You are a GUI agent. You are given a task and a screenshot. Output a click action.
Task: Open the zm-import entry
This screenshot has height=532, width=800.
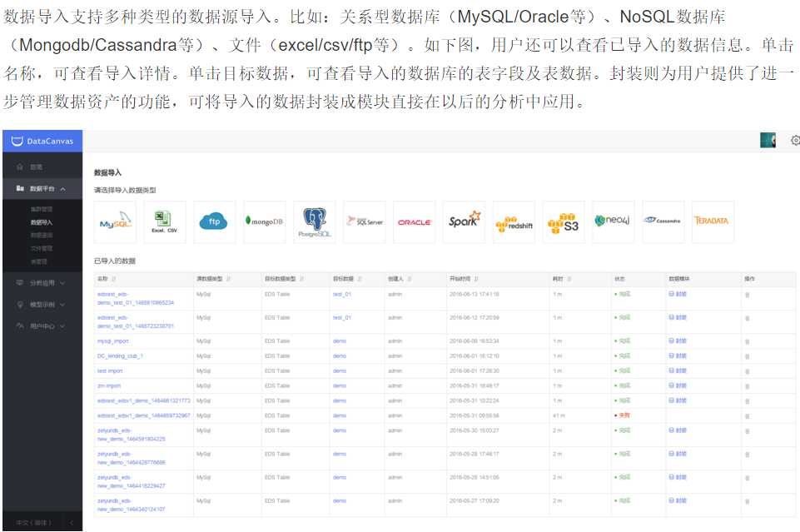[x=109, y=385]
